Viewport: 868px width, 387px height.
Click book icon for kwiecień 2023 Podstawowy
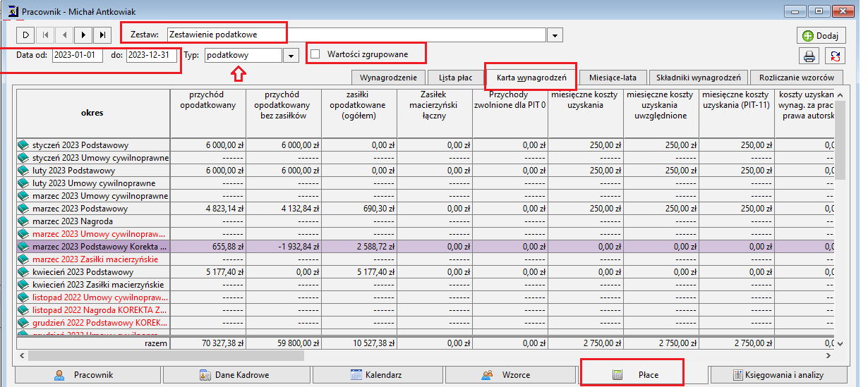click(x=25, y=272)
